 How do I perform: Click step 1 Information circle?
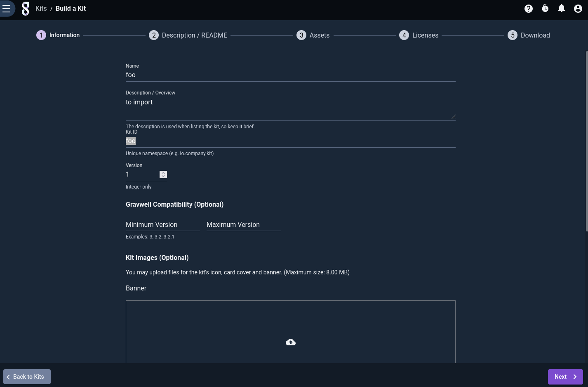pos(41,35)
